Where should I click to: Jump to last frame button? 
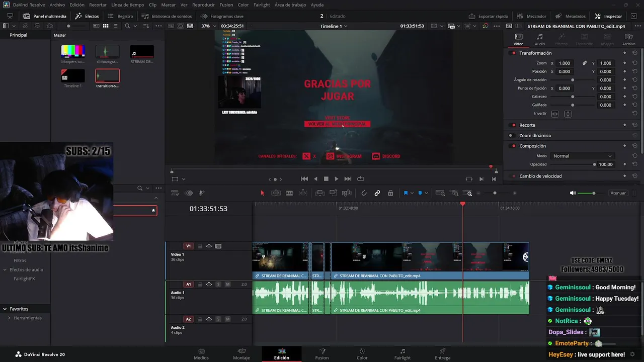(348, 179)
